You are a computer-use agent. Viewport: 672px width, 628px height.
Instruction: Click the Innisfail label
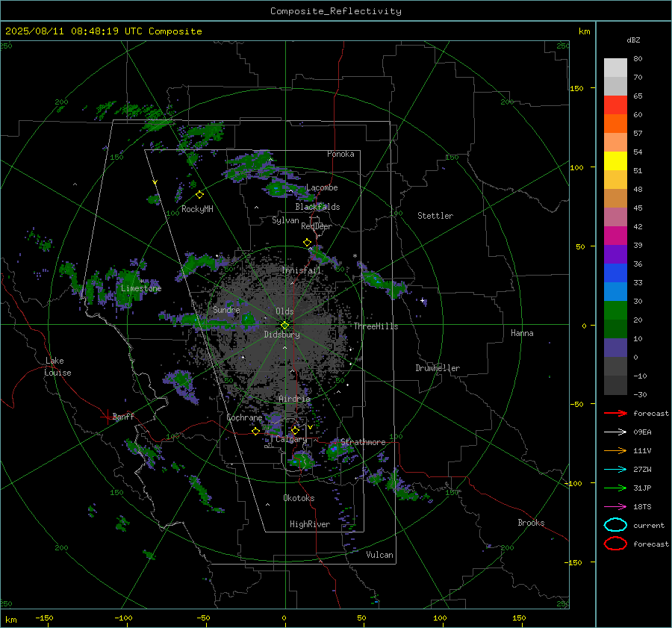(301, 270)
